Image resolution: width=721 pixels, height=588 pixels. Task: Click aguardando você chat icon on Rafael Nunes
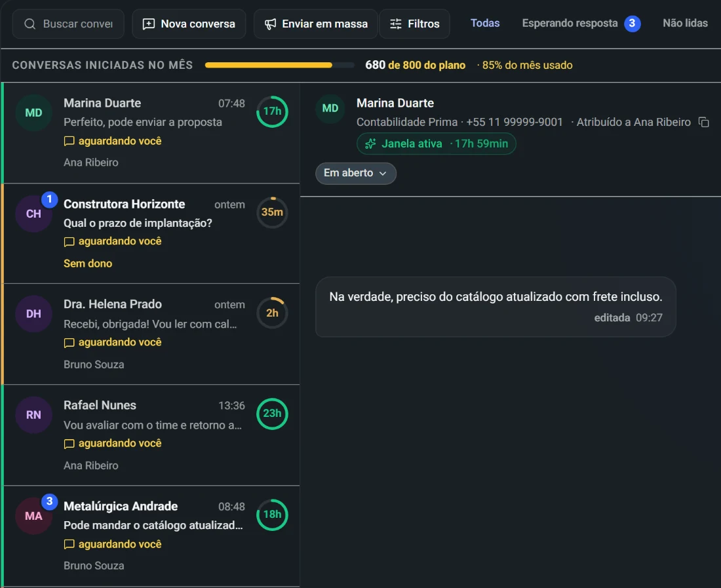[69, 444]
